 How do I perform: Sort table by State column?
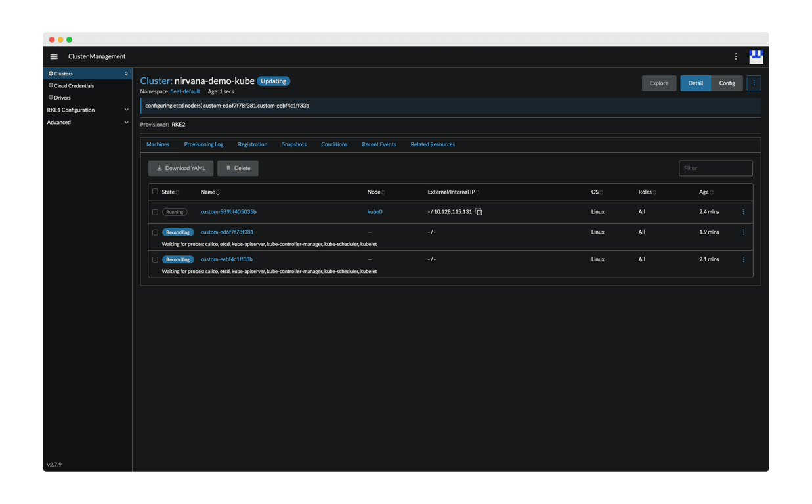coord(171,192)
